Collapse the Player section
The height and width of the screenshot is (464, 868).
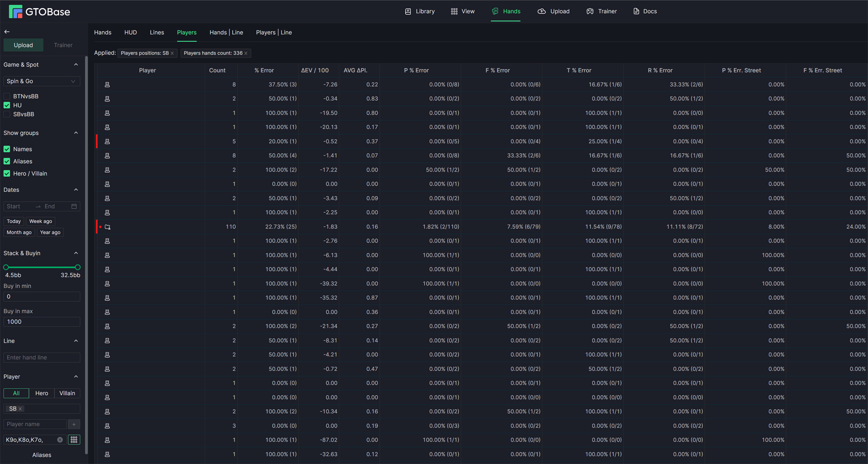pos(76,377)
